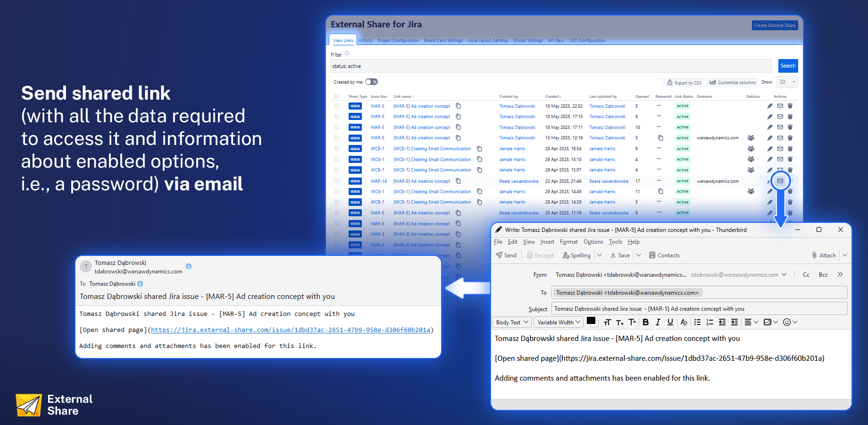Add a Cc field in Thunderbird
The image size is (868, 425).
point(806,275)
